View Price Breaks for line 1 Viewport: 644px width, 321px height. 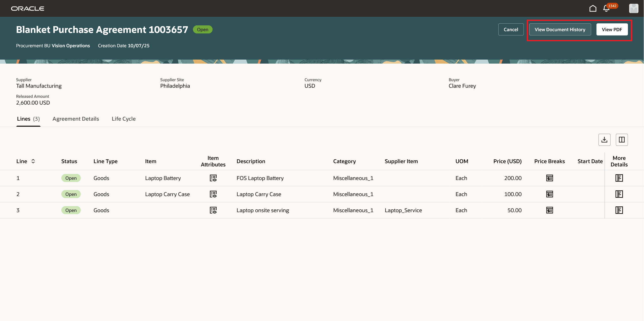[549, 178]
